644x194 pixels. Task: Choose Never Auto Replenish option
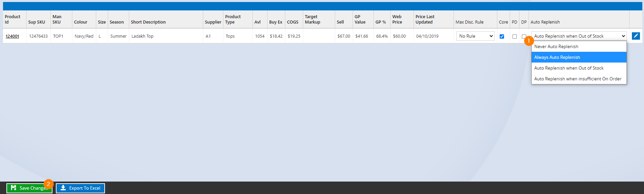tap(579, 46)
